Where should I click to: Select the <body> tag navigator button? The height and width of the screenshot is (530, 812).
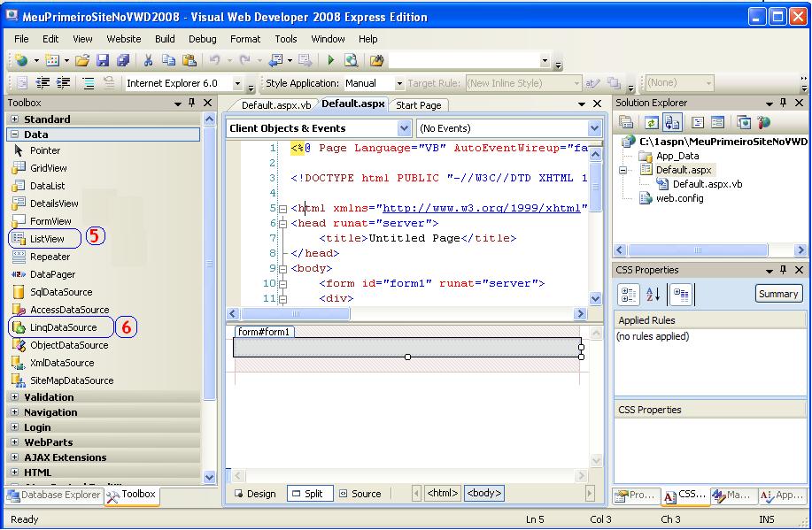point(483,493)
